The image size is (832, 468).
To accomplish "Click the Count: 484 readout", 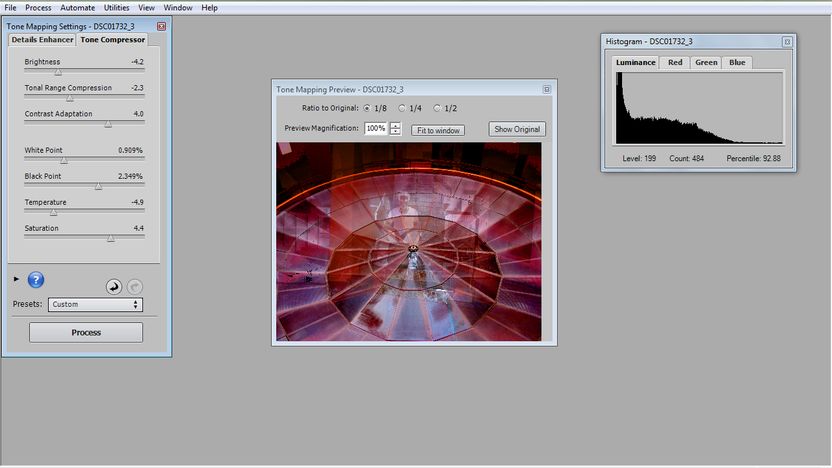I will pyautogui.click(x=687, y=158).
